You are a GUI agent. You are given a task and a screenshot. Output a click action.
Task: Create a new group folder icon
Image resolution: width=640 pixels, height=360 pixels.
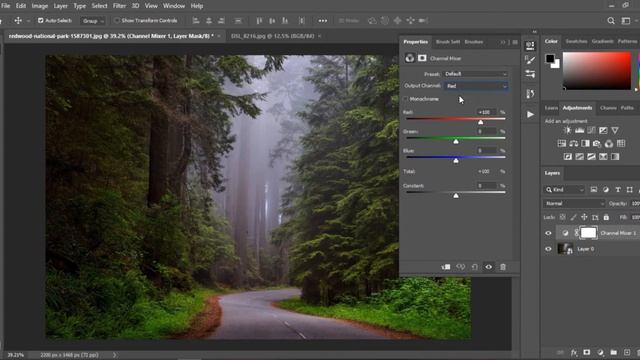pos(613,352)
